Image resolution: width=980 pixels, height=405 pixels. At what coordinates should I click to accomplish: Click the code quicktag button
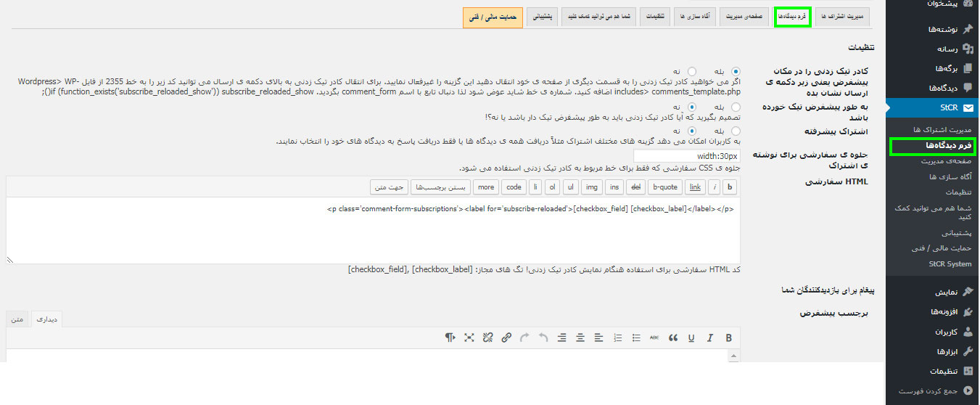tap(514, 187)
